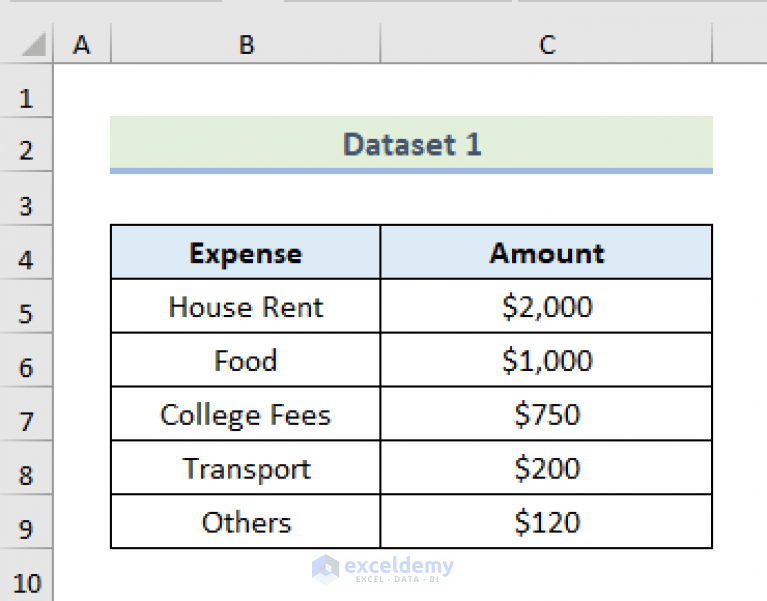Select row 3 header
The height and width of the screenshot is (601, 767).
[26, 199]
